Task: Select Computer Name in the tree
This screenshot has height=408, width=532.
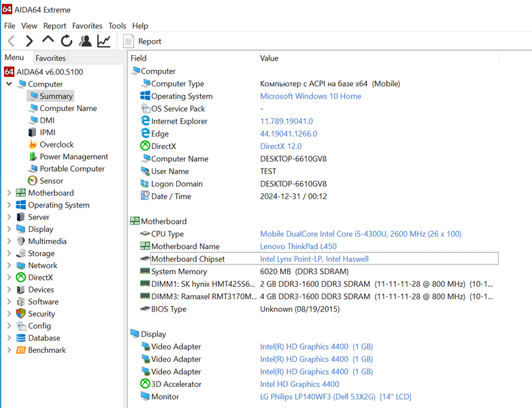Action: 68,108
